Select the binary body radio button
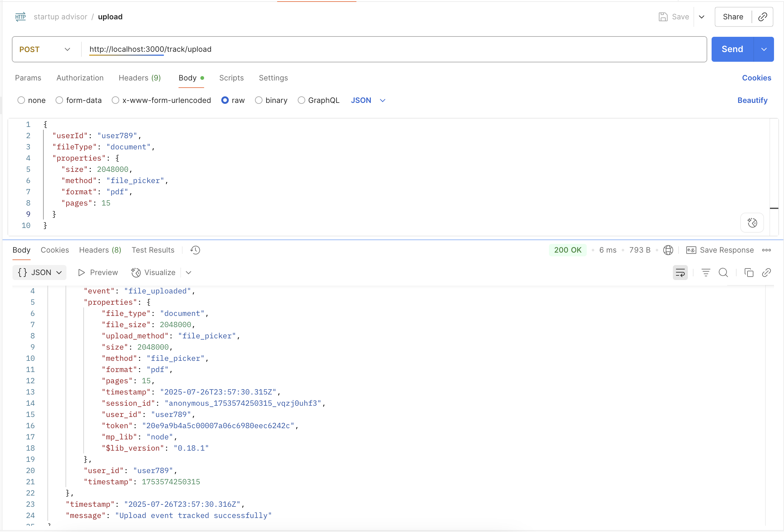784x532 pixels. pyautogui.click(x=259, y=100)
